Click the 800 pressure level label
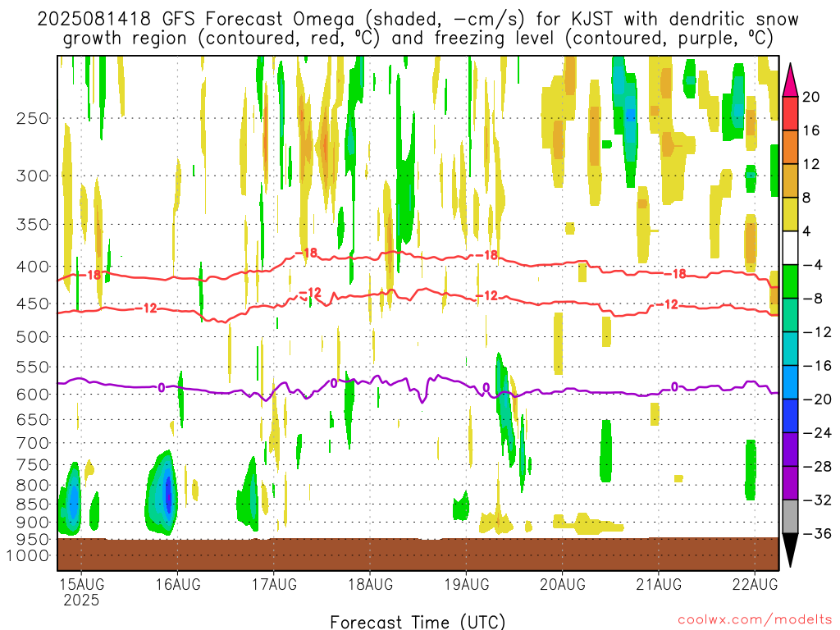The width and height of the screenshot is (840, 630). (x=33, y=486)
